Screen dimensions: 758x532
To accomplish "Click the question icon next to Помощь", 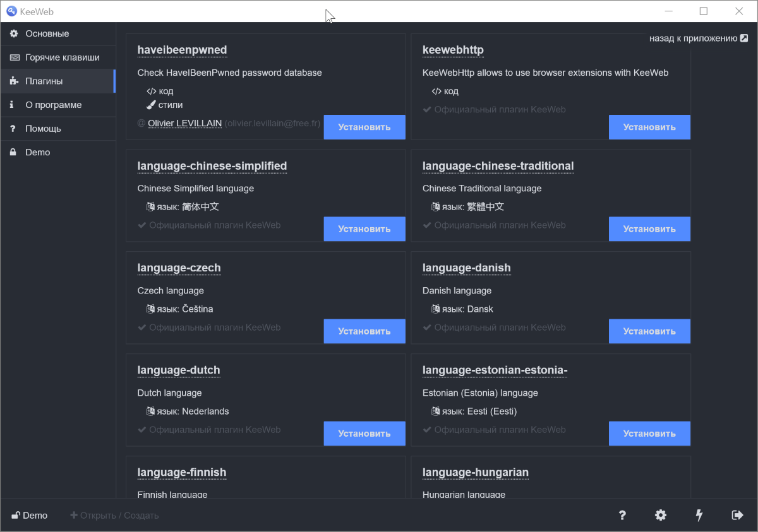I will click(13, 128).
